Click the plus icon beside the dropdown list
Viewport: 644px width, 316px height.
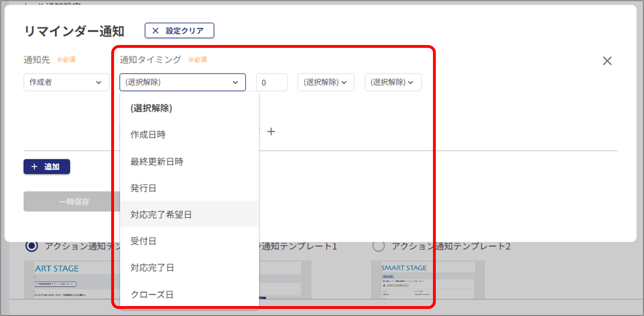[271, 132]
